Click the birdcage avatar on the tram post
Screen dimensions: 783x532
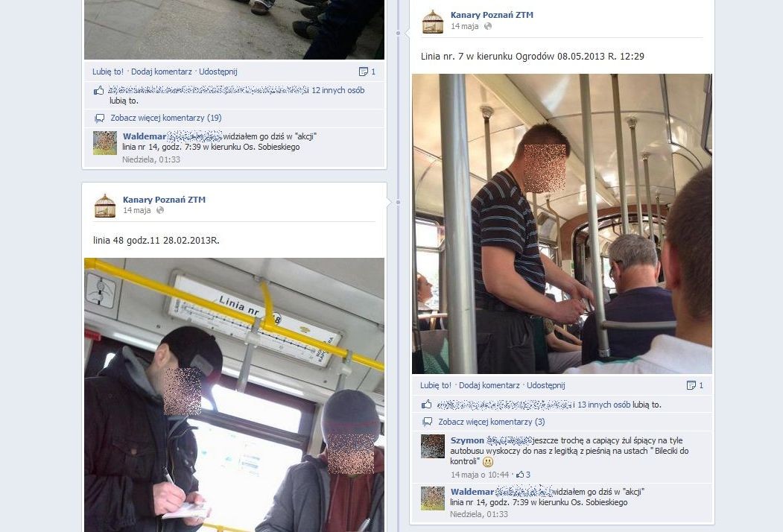tap(432, 22)
